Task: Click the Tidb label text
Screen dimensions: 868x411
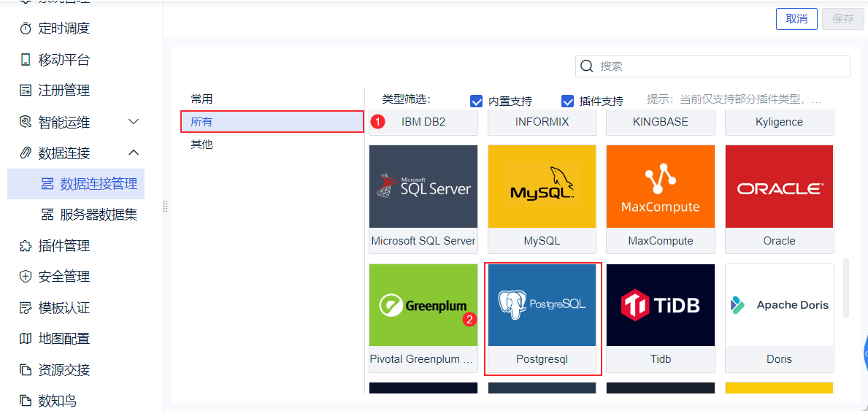Action: 661,359
